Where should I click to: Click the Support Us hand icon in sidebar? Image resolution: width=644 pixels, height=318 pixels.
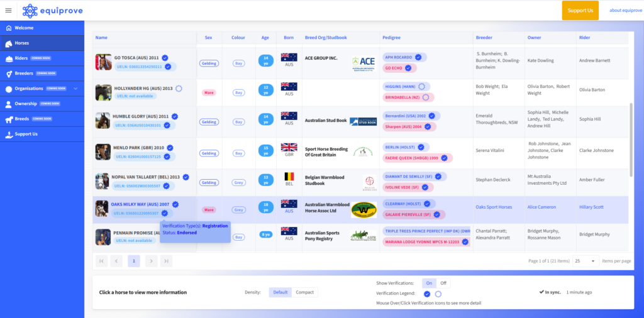(9, 134)
